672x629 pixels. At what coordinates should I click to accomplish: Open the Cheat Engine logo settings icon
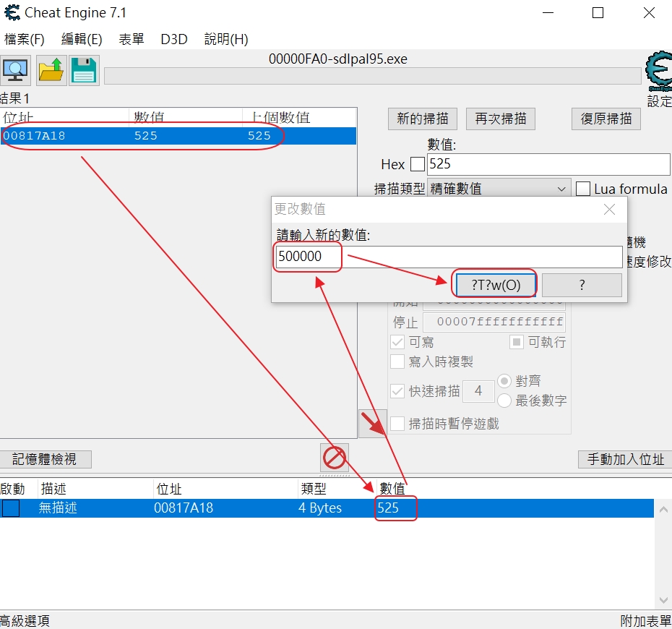659,71
